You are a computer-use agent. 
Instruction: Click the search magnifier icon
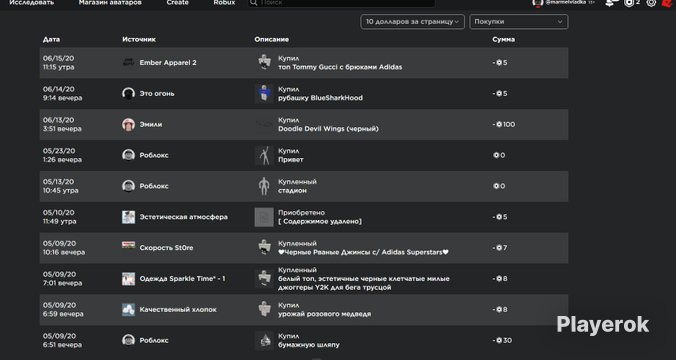click(254, 3)
